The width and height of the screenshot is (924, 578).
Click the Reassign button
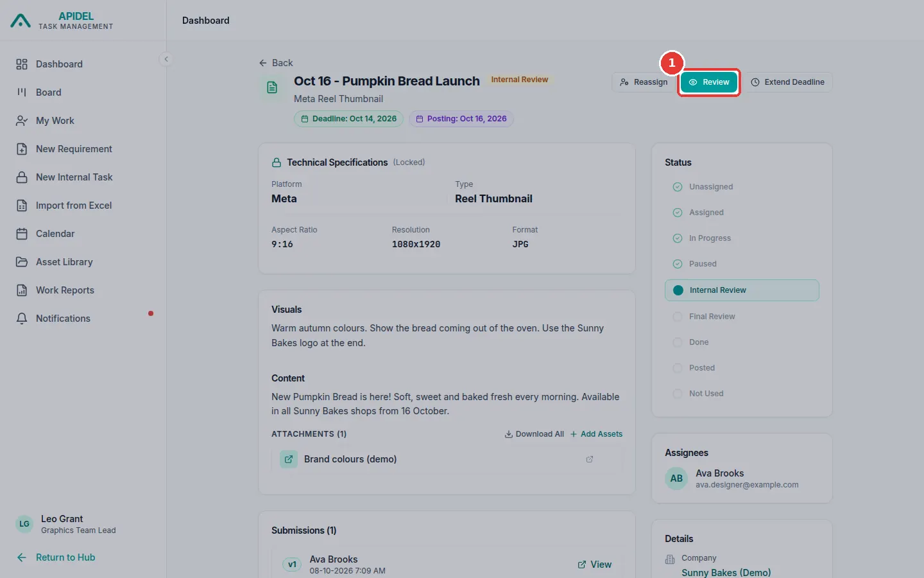(644, 82)
